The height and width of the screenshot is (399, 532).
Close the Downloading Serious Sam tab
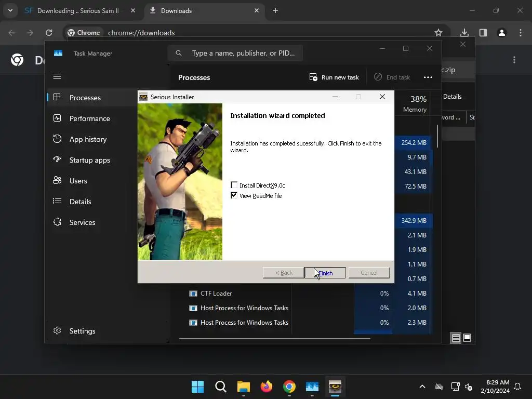(133, 11)
